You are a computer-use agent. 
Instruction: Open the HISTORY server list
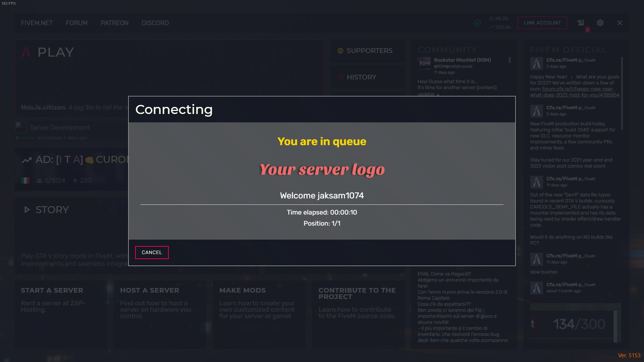pos(367,77)
